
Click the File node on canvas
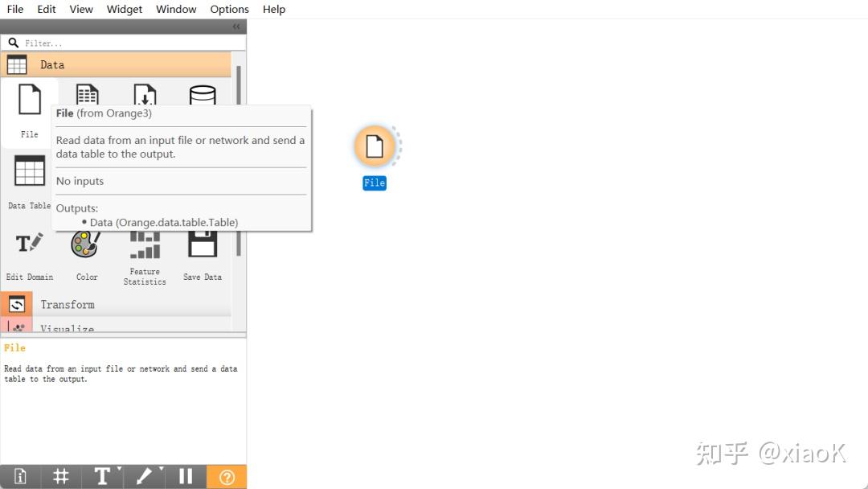375,146
